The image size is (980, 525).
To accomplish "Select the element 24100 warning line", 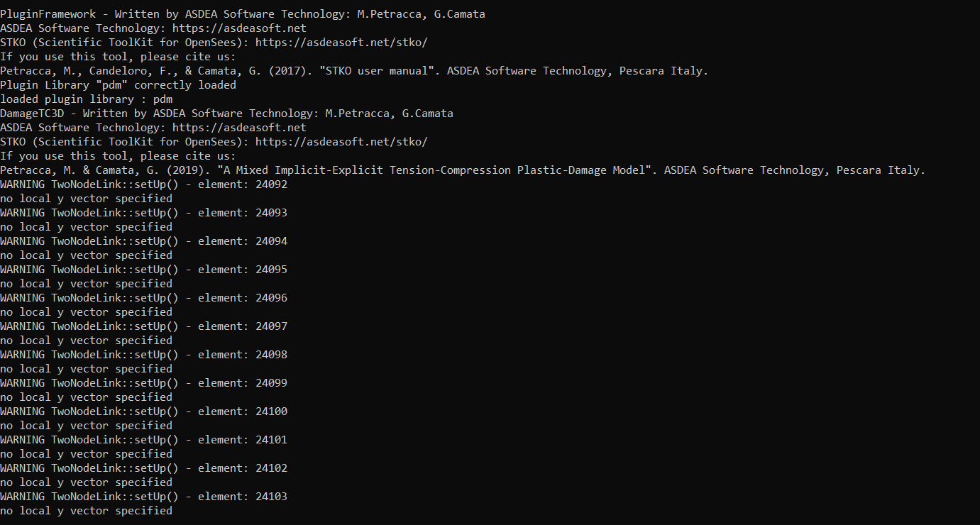I will [144, 411].
